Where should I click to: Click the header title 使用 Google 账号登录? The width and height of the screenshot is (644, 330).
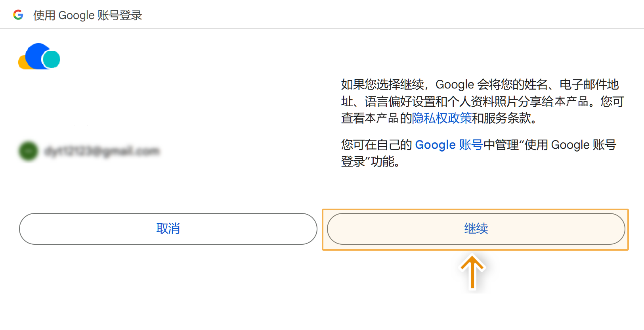(x=88, y=15)
